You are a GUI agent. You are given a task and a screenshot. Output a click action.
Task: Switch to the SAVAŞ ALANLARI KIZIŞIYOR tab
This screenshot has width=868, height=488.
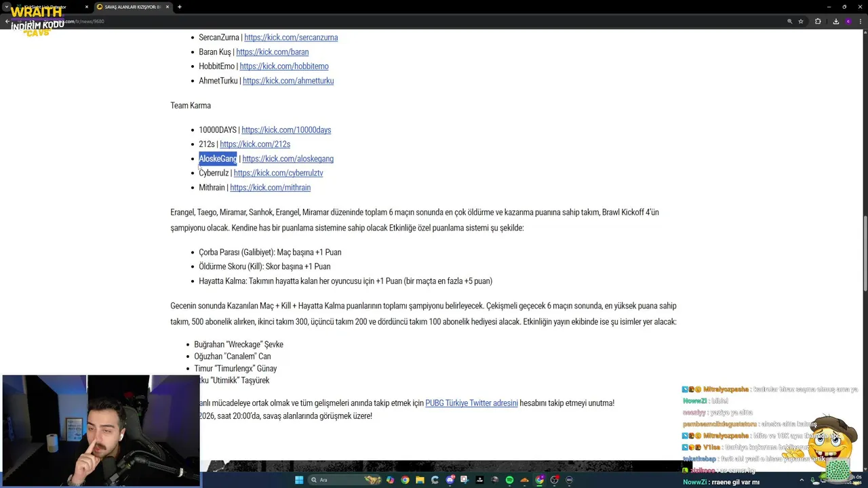(132, 7)
